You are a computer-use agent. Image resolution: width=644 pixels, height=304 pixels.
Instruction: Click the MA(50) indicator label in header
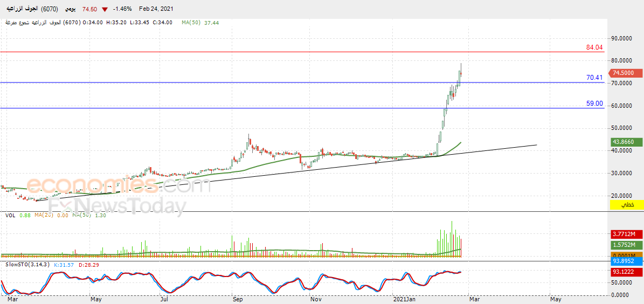click(x=191, y=23)
